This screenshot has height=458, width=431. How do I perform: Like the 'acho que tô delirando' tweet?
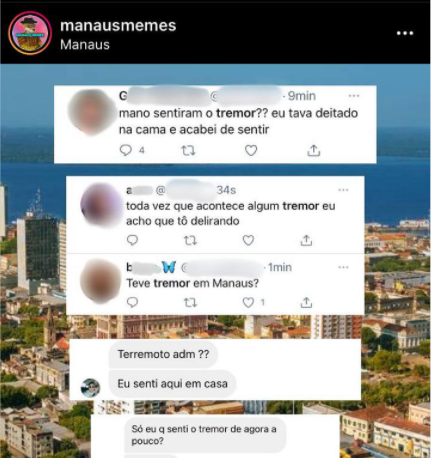pos(248,240)
